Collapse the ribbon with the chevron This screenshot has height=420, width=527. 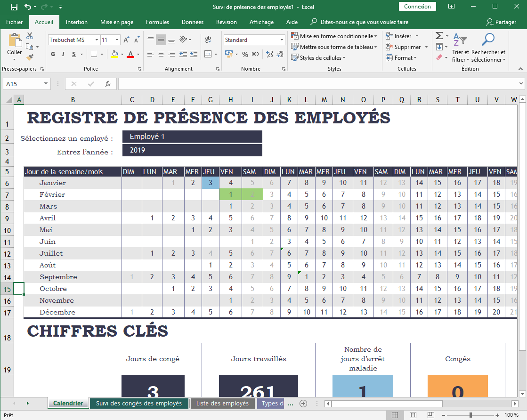tap(520, 69)
